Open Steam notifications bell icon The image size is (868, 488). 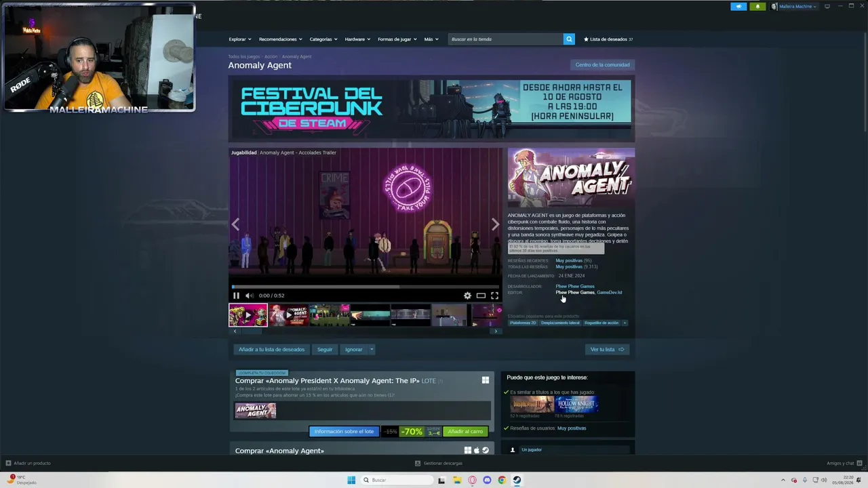click(x=757, y=7)
